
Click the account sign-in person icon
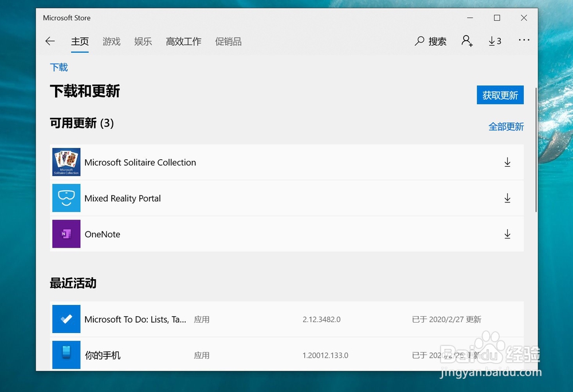coord(466,41)
